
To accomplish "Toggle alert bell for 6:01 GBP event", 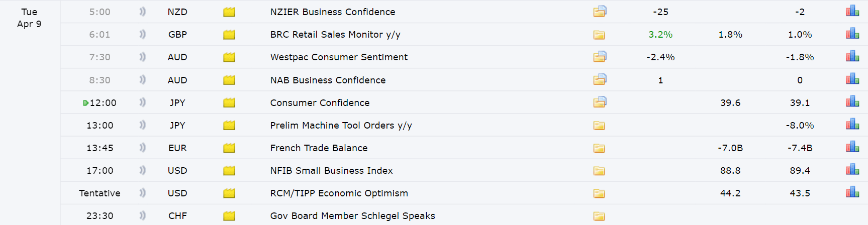I will pos(142,34).
